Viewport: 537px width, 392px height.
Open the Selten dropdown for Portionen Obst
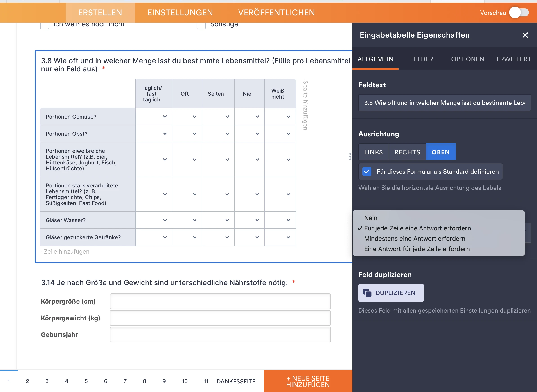[227, 134]
